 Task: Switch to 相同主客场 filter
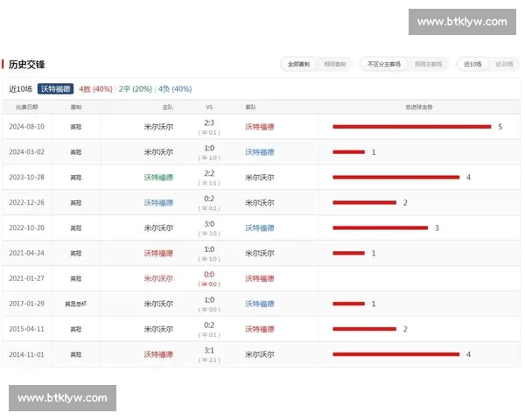pos(428,64)
